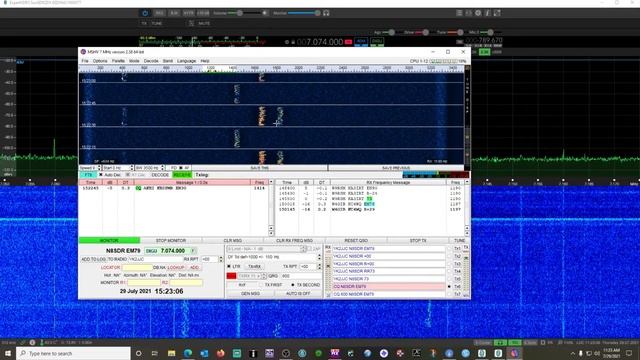This screenshot has height=360, width=640.
Task: Click the MUTE button in ExpertSDR
Action: pos(204,24)
